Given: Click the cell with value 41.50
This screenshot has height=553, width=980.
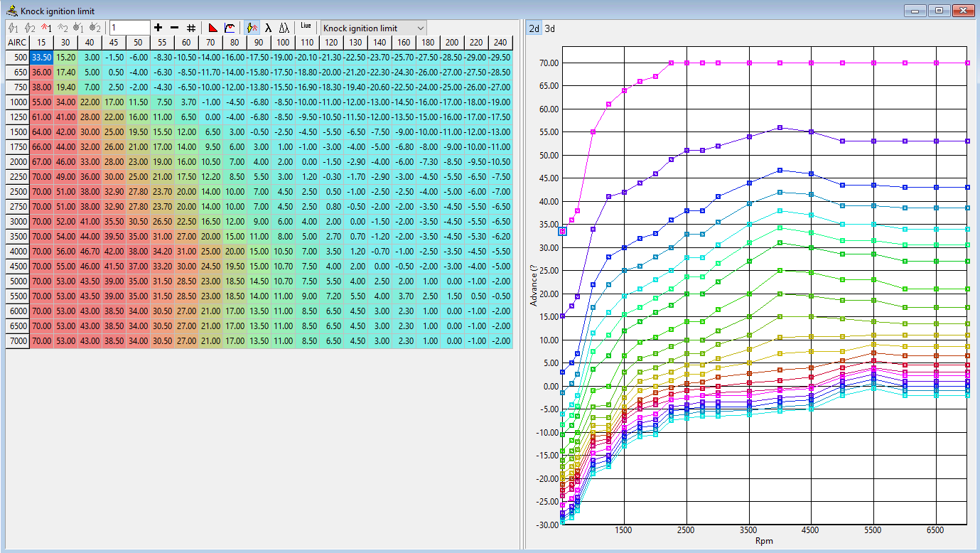Looking at the screenshot, I should point(114,266).
